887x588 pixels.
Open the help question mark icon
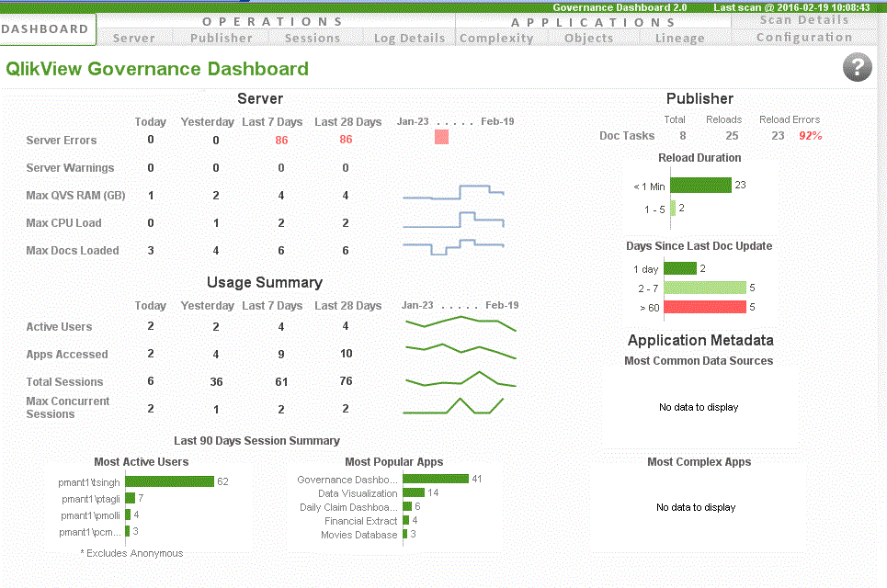857,68
